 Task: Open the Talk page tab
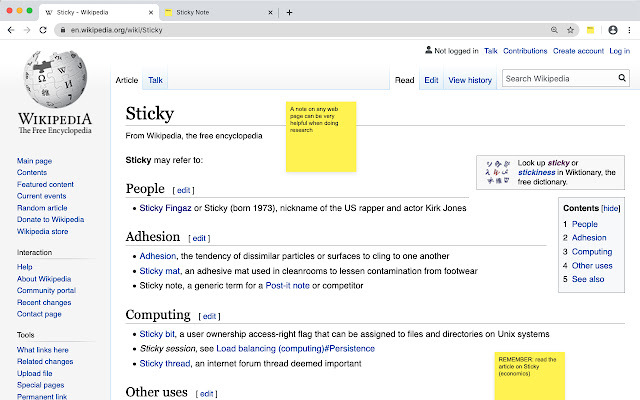pyautogui.click(x=155, y=80)
